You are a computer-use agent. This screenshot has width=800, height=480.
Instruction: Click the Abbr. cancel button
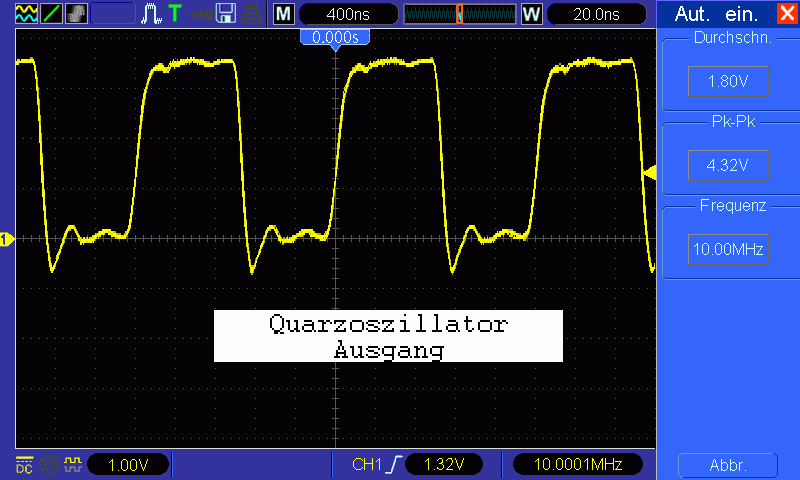click(x=728, y=465)
